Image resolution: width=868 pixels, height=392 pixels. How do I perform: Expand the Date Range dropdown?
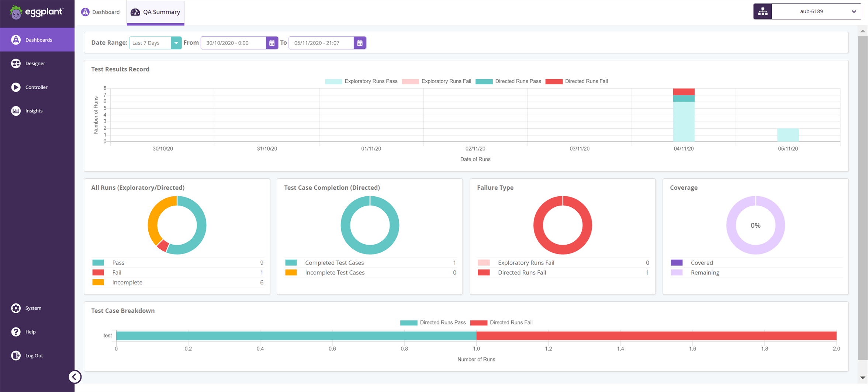[176, 43]
